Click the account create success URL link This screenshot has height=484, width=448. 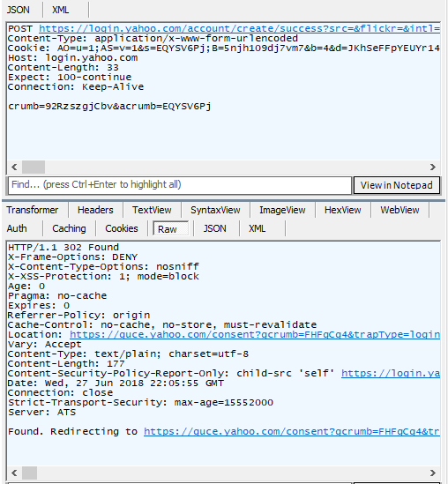click(x=240, y=28)
